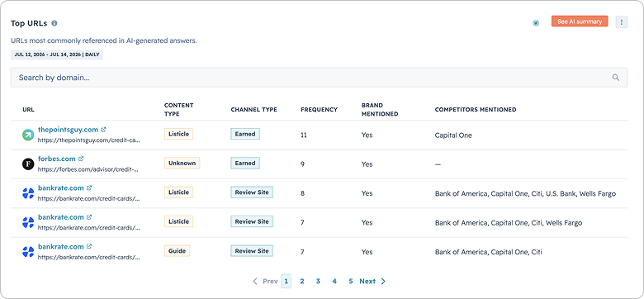Click competitors text ending with U.S. Bank, Wells Fargo
644x299 pixels.
coord(525,193)
